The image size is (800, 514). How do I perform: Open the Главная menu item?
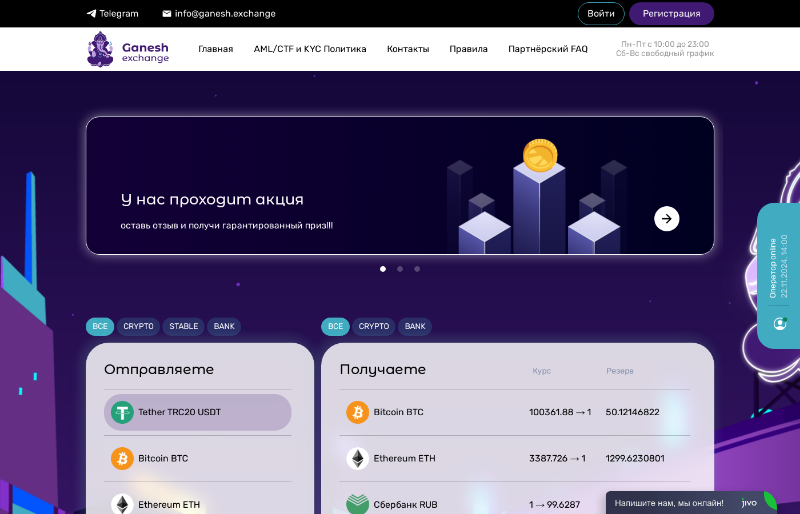pyautogui.click(x=215, y=49)
